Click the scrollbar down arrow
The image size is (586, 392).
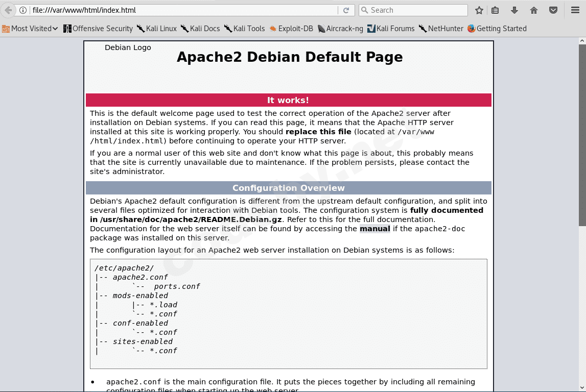pyautogui.click(x=582, y=387)
